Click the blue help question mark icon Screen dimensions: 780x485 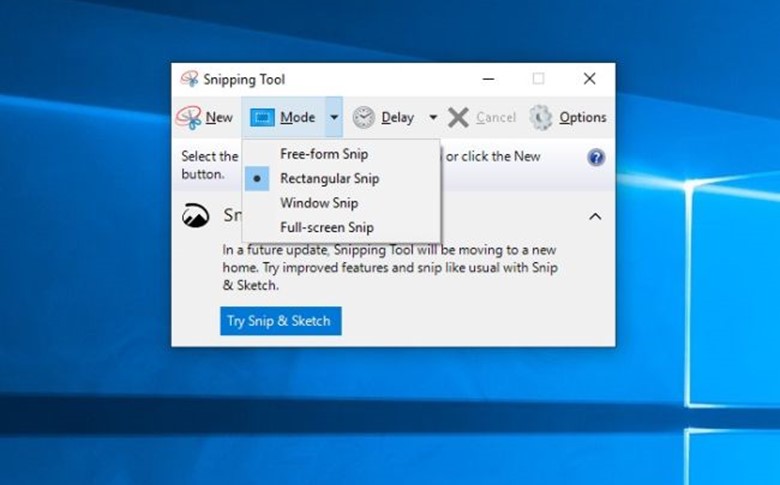(596, 158)
